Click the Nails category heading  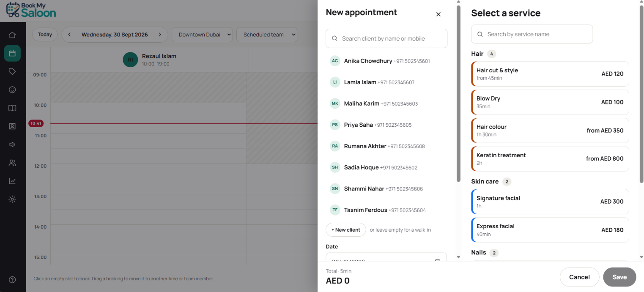coord(479,253)
